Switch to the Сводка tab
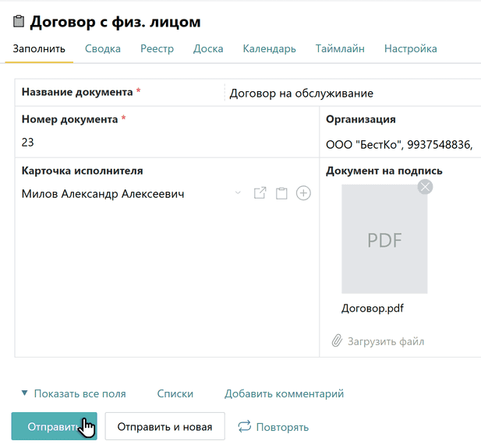 point(103,48)
